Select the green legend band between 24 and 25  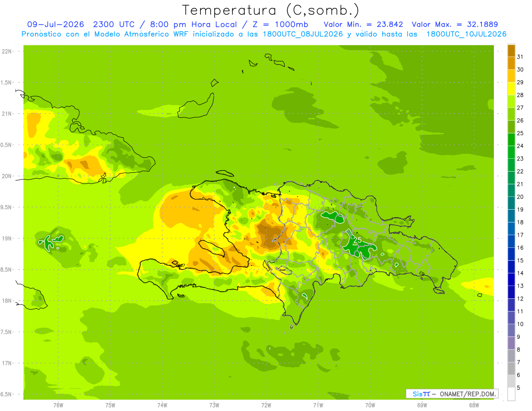511,139
